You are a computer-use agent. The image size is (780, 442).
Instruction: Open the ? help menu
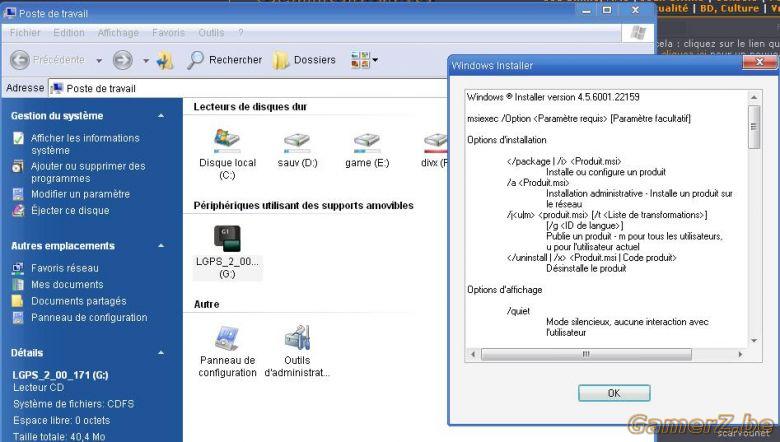(241, 33)
